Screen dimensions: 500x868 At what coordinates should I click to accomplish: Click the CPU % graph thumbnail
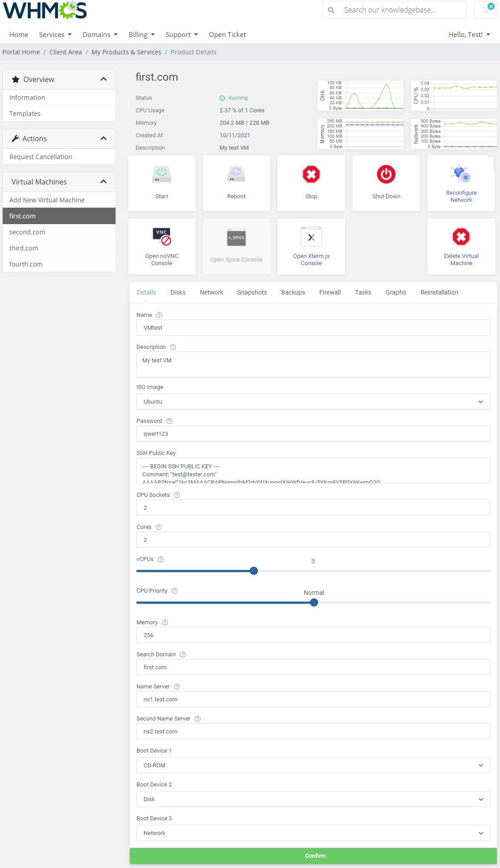[x=454, y=95]
